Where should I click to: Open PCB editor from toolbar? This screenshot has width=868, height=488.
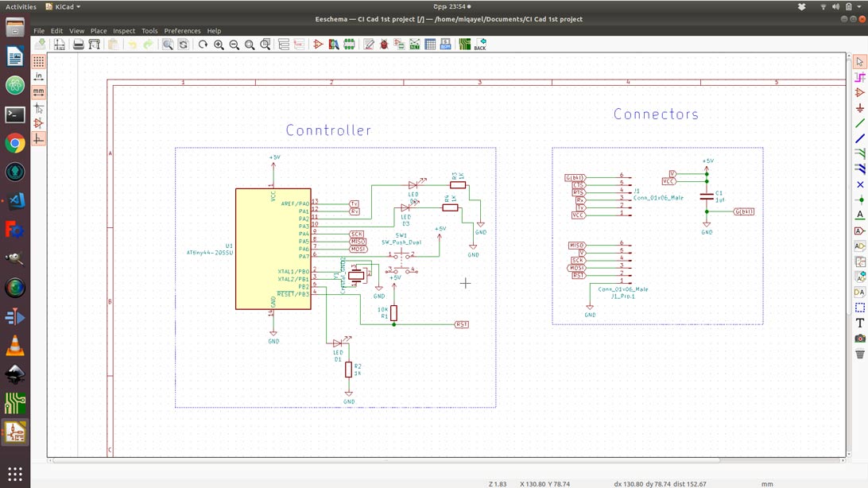[465, 45]
